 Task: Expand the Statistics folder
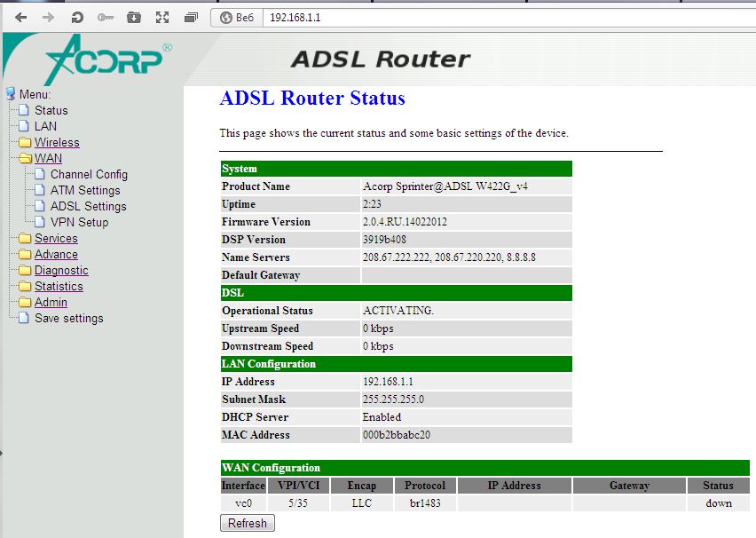tap(59, 286)
